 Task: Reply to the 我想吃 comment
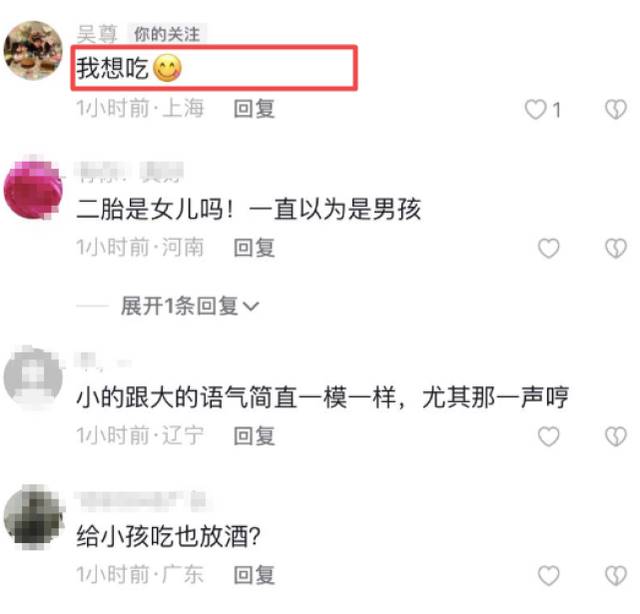coord(254,109)
